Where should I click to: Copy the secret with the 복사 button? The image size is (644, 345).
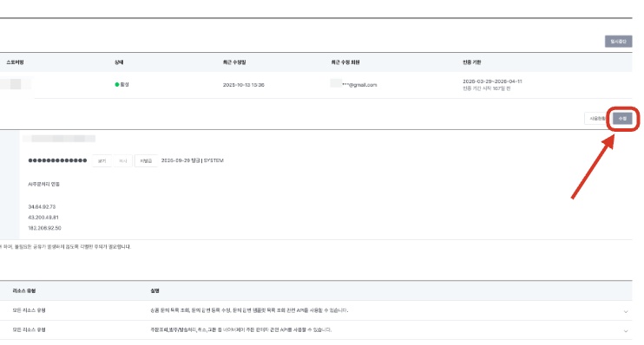click(x=122, y=161)
